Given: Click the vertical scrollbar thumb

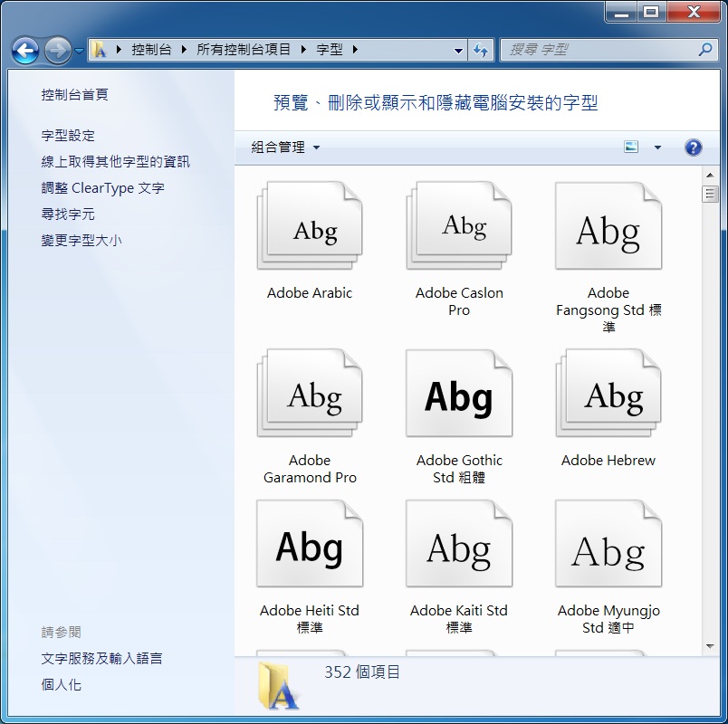Looking at the screenshot, I should pyautogui.click(x=709, y=194).
